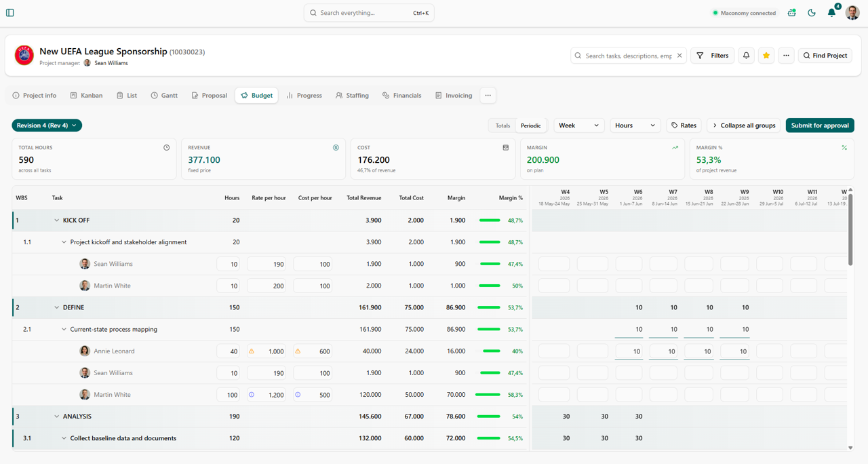Click the UEFA project logo
This screenshot has width=868, height=464.
24,55
